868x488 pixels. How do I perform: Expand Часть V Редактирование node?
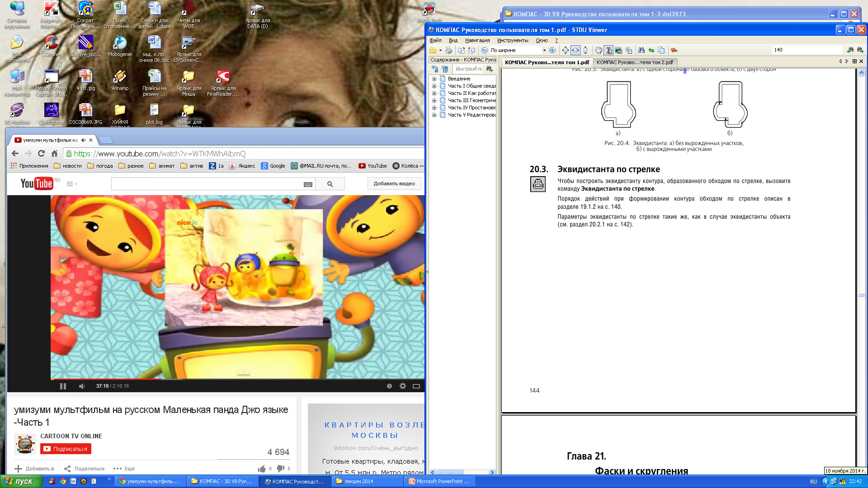coord(434,115)
